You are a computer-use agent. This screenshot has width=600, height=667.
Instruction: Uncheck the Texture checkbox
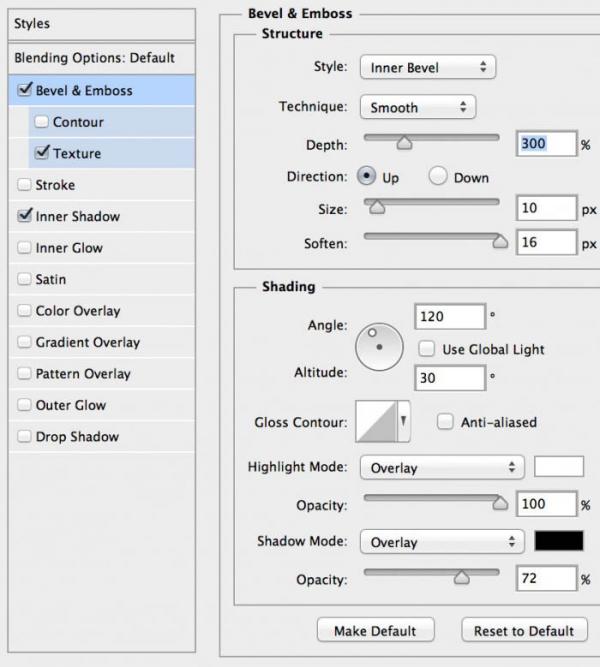(x=41, y=154)
